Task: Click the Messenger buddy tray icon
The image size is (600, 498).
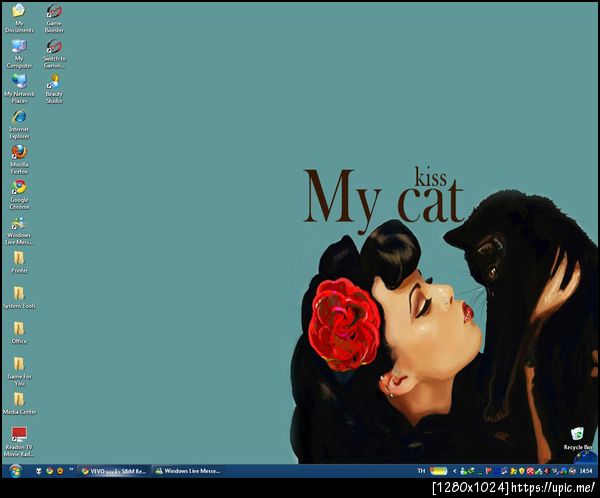Action: click(463, 471)
